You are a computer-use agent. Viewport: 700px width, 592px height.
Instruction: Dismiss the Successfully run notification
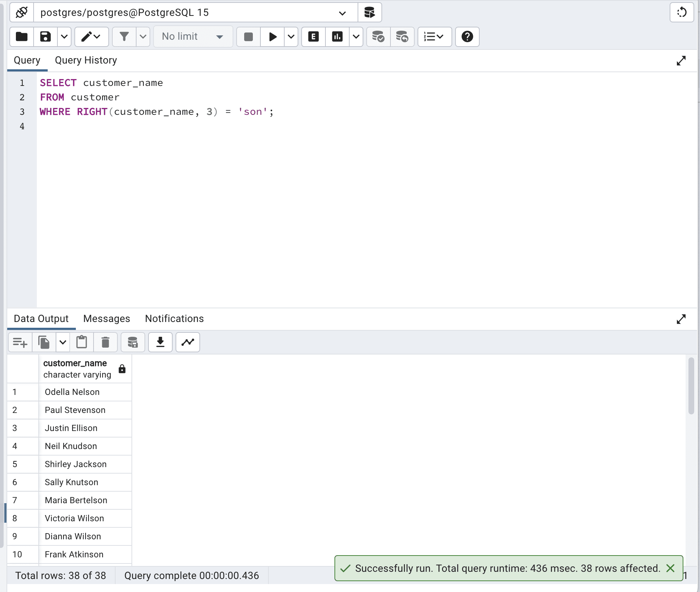(x=670, y=568)
